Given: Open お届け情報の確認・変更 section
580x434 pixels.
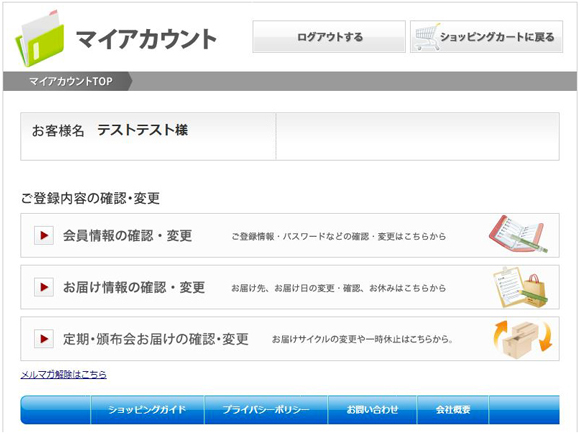Looking at the screenshot, I should [290, 287].
